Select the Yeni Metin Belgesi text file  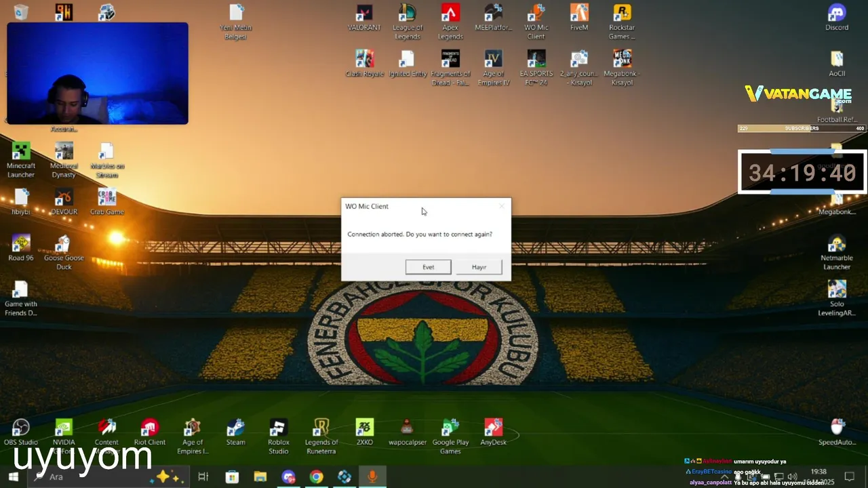click(x=236, y=22)
